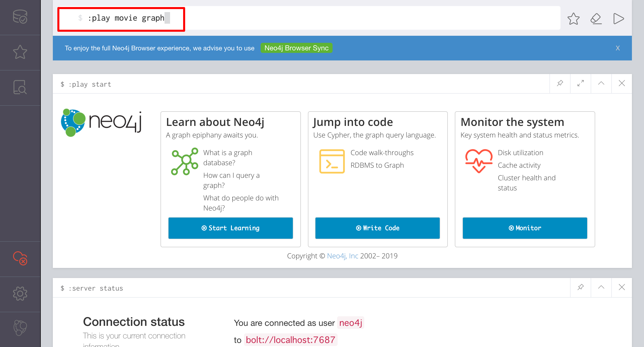
Task: Expand :play start frame to fullscreen
Action: click(x=581, y=83)
